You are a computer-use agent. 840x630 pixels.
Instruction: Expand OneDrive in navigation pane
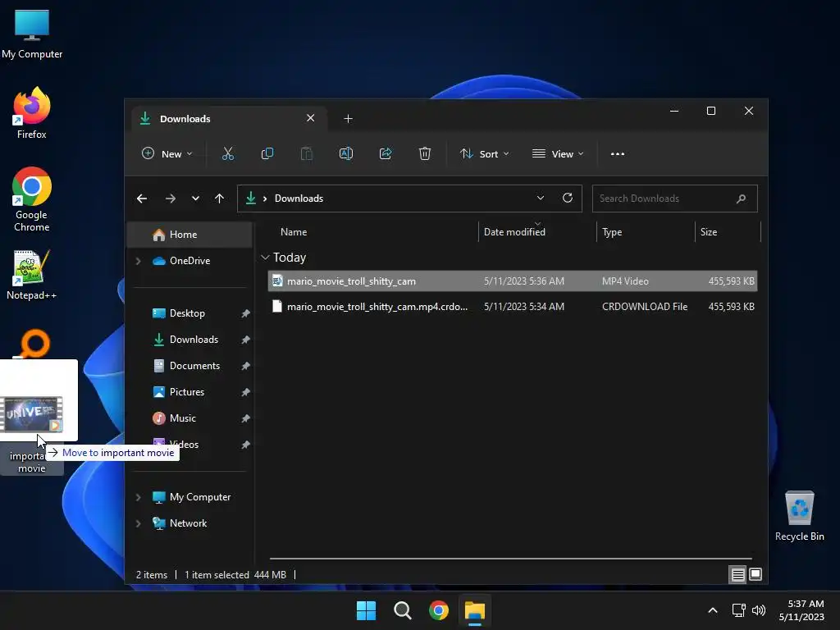point(138,261)
